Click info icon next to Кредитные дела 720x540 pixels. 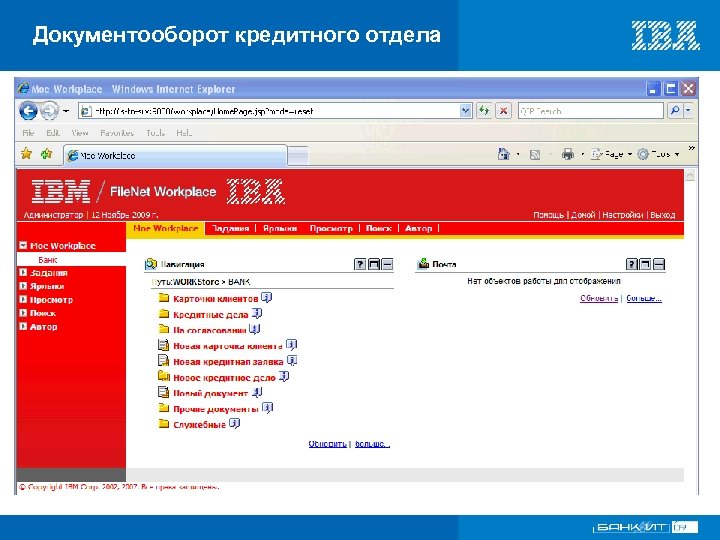tap(257, 314)
